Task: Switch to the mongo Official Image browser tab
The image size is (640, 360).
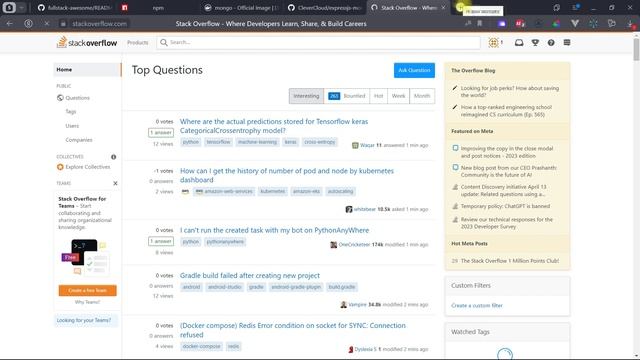Action: tap(242, 8)
